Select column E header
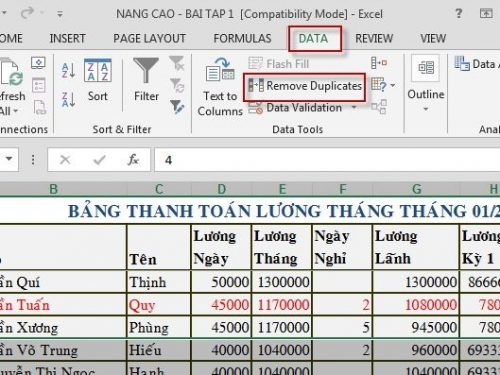500x375 pixels. (x=282, y=189)
